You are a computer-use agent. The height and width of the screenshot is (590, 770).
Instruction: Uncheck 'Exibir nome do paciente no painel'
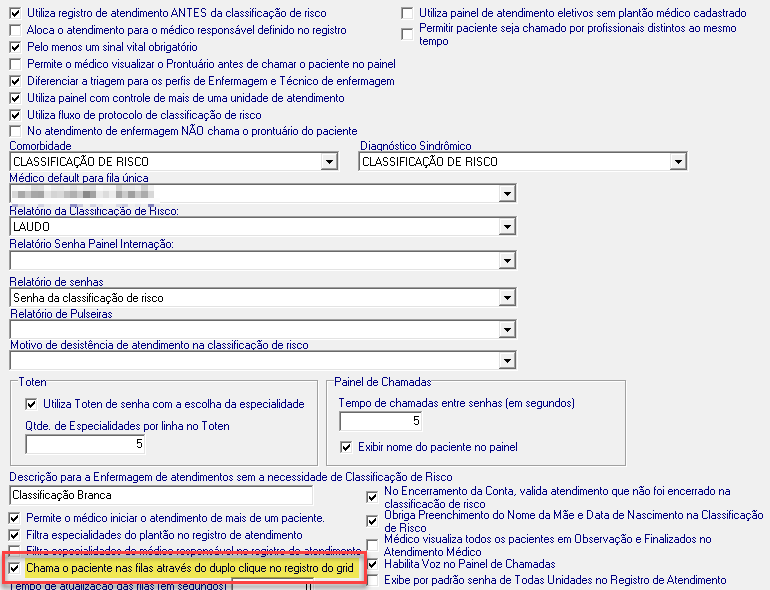[x=346, y=448]
